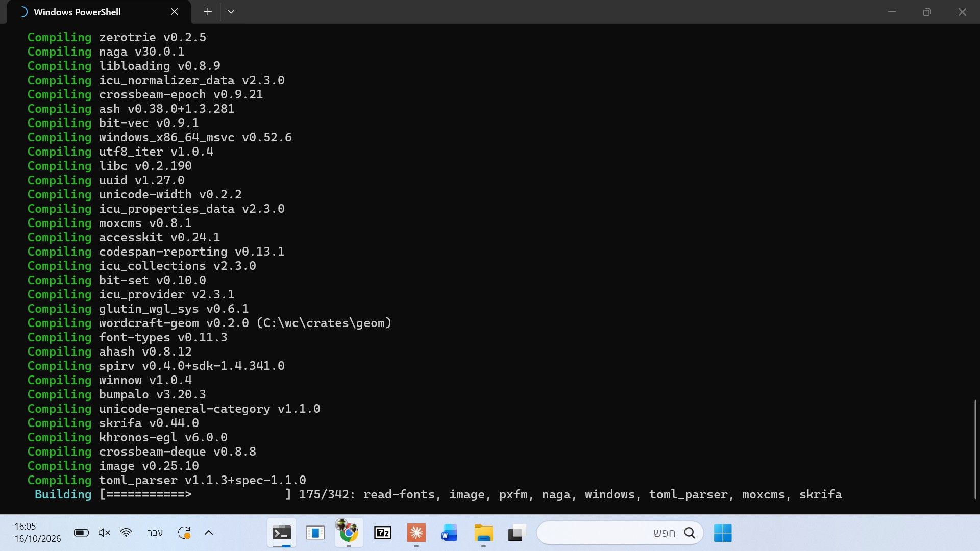The height and width of the screenshot is (551, 980).
Task: Check the battery status icon
Action: coord(82,533)
